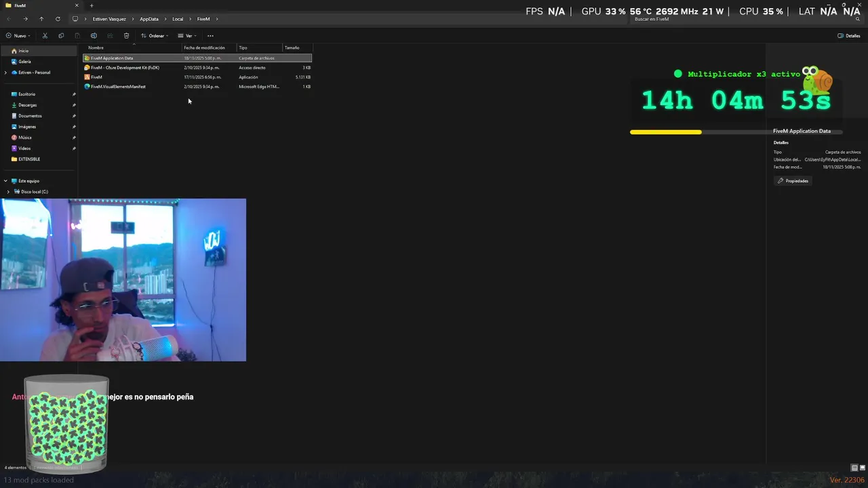
Task: Collapse the Este equipo tree node
Action: 5,181
